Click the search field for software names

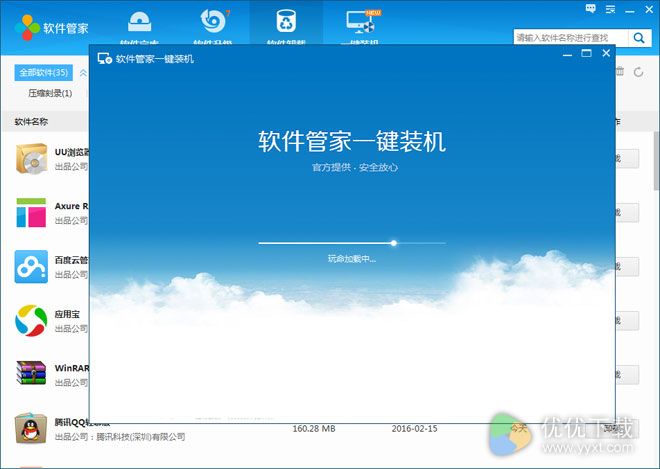[571, 38]
